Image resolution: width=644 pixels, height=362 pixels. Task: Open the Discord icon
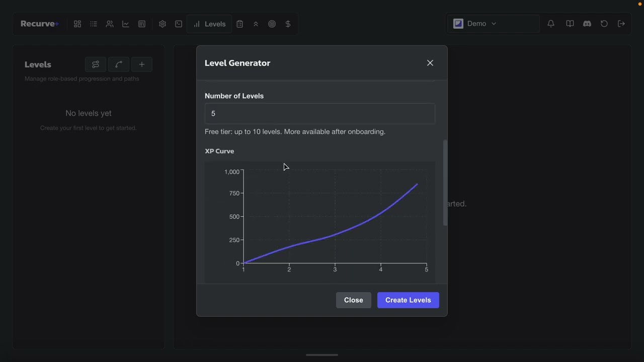click(x=587, y=24)
